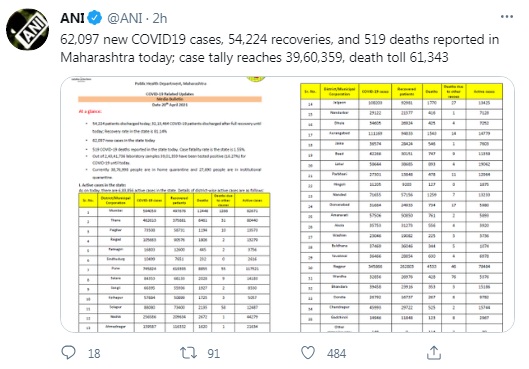Click the share upload icon

(434, 353)
